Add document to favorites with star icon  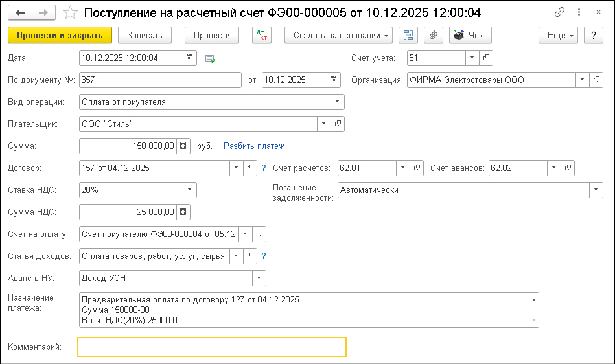(x=71, y=12)
